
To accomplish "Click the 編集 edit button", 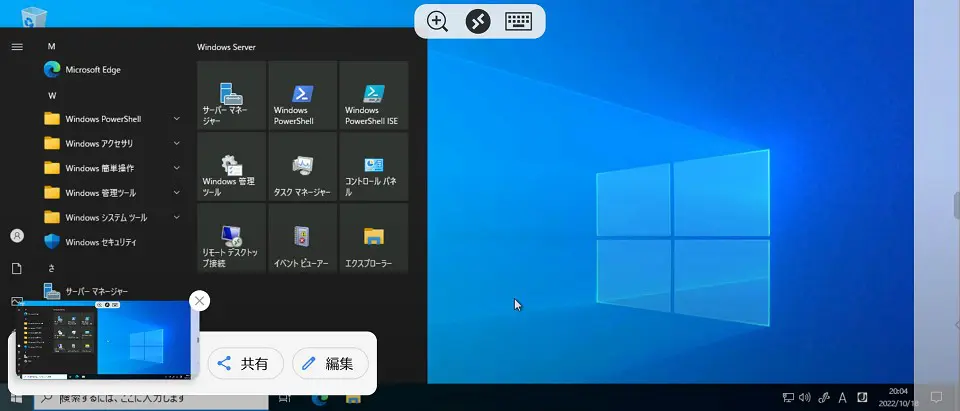I will click(329, 364).
